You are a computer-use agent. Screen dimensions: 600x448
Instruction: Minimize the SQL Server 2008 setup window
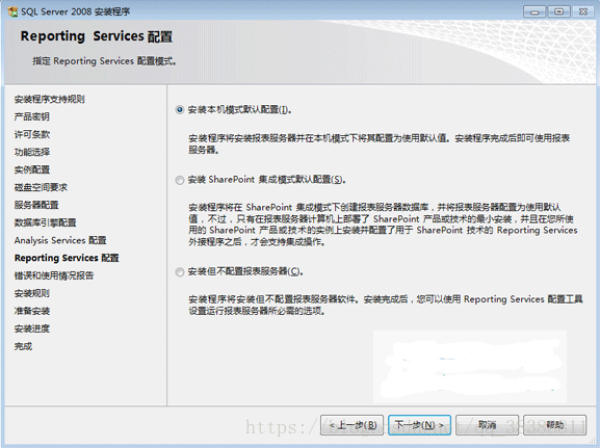click(x=535, y=12)
